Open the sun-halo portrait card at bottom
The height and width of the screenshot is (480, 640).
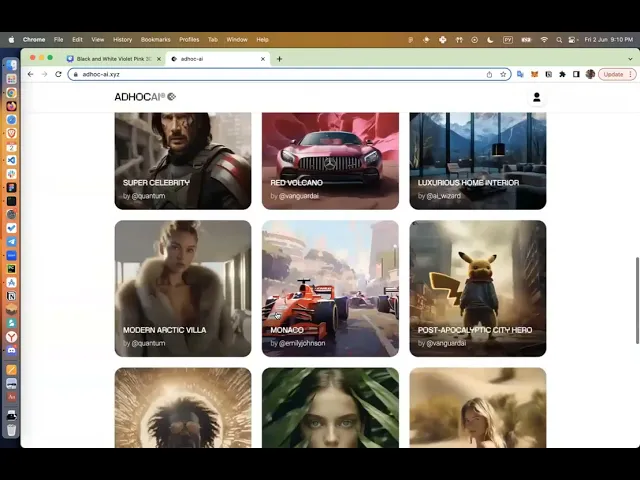pos(183,408)
